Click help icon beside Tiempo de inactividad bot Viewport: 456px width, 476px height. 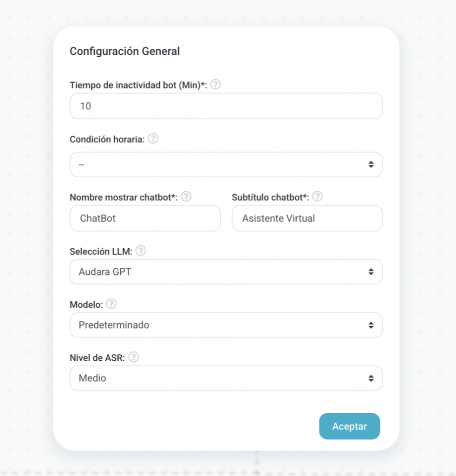pyautogui.click(x=215, y=85)
